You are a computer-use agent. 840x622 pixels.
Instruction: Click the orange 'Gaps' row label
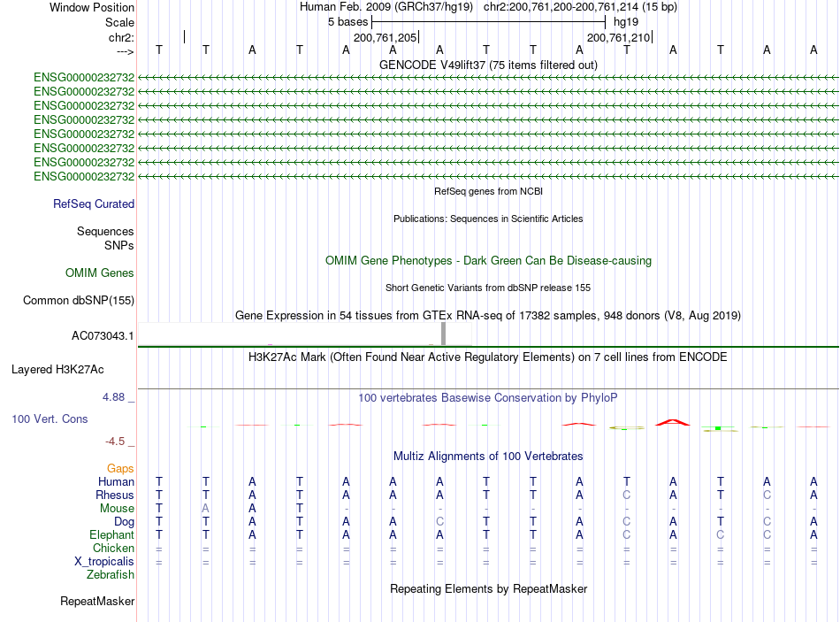[120, 469]
